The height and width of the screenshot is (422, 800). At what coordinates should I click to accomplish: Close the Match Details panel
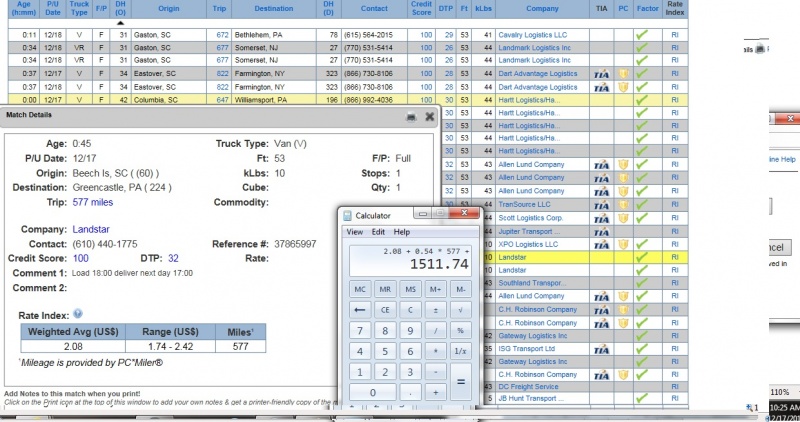pyautogui.click(x=430, y=117)
